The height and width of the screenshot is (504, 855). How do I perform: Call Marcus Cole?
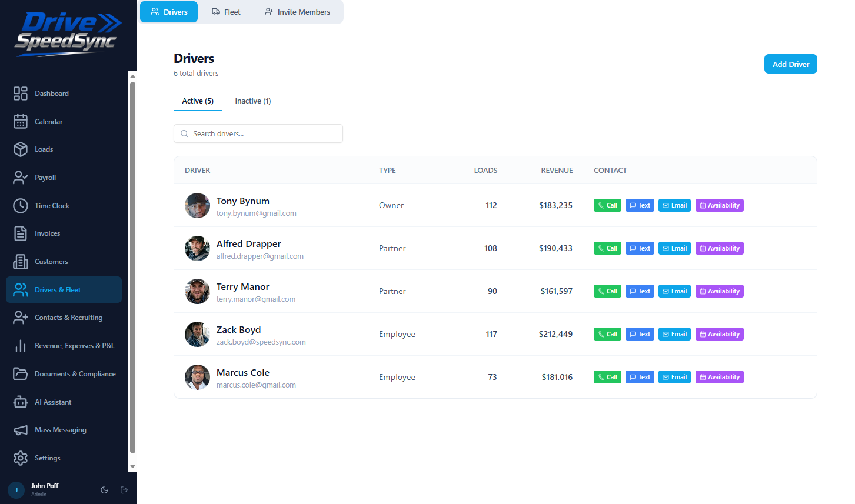[607, 377]
